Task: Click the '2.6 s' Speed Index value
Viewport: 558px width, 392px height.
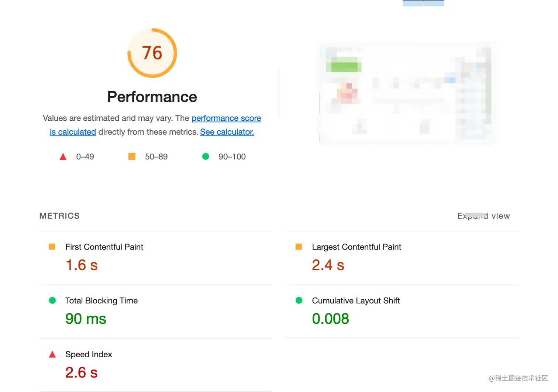Action: pos(82,372)
